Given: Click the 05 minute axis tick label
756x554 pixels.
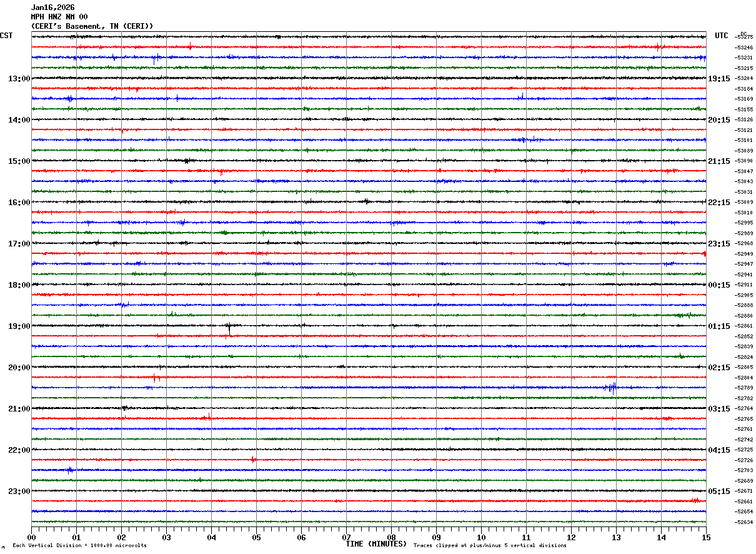Looking at the screenshot, I should click(x=256, y=537).
